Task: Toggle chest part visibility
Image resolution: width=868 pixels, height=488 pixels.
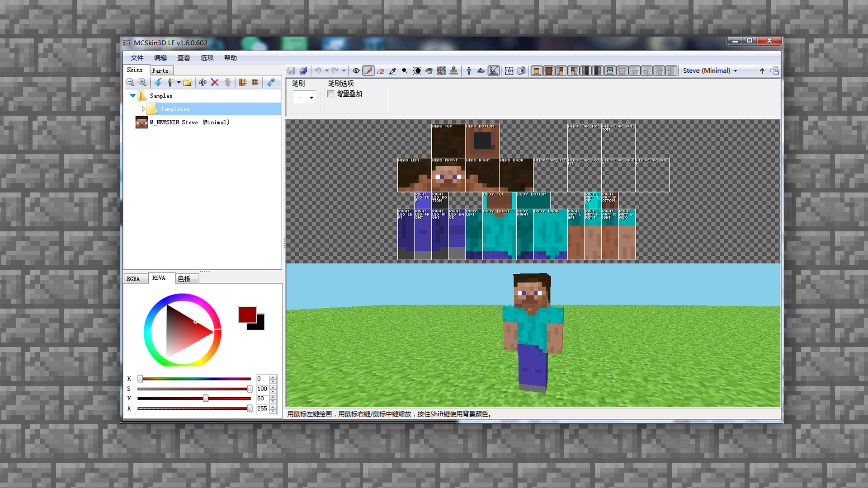Action: (549, 71)
